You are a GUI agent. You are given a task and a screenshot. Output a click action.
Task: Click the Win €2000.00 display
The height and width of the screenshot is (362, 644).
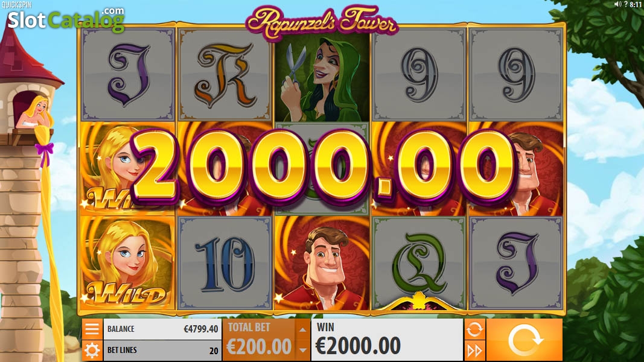pos(387,340)
